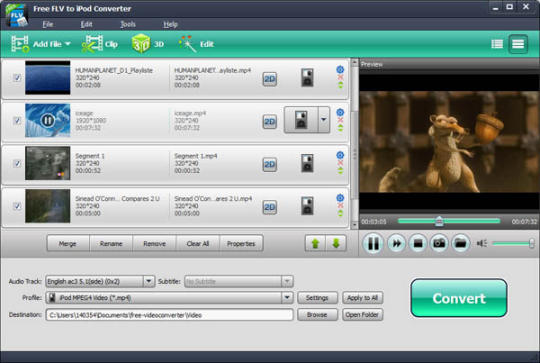This screenshot has height=363, width=540.
Task: Move selected file down with green arrow
Action: point(336,243)
